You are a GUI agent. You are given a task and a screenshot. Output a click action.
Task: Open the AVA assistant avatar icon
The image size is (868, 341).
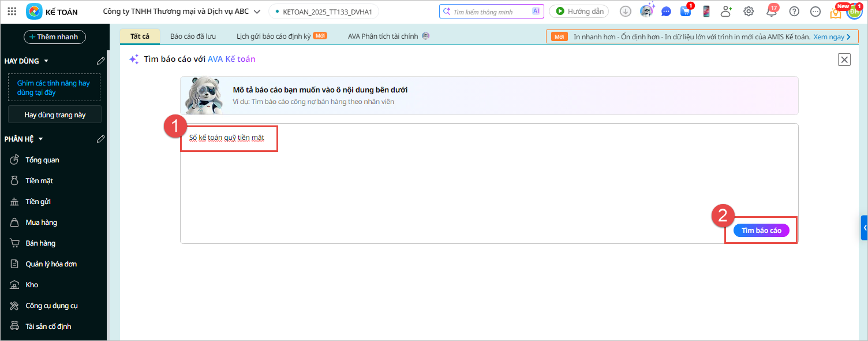coord(647,10)
